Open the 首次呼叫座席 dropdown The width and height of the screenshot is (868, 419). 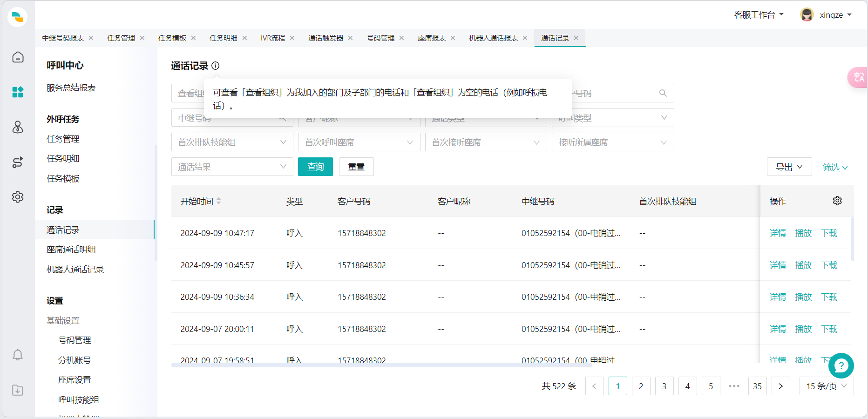[x=359, y=142]
